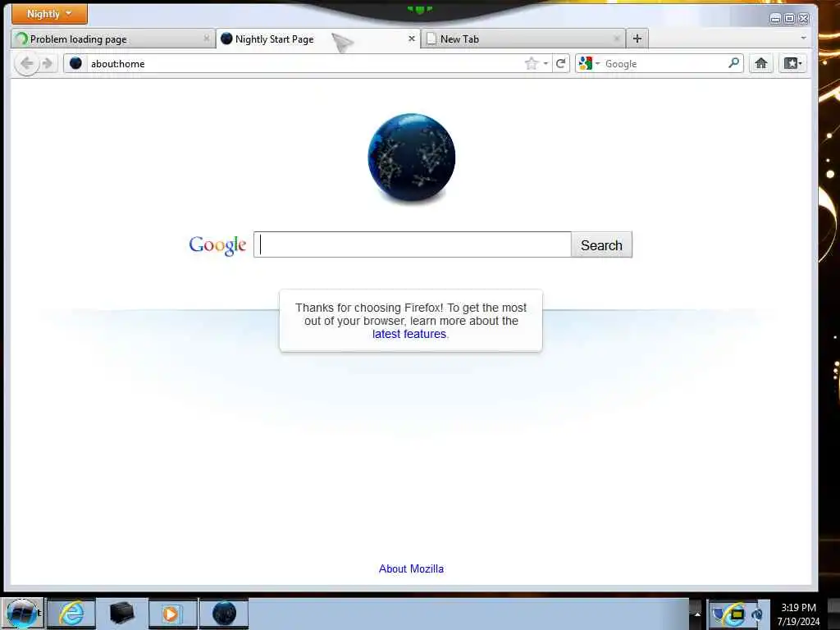Open the Google search engine selector dropdown
This screenshot has width=840, height=630.
click(589, 64)
